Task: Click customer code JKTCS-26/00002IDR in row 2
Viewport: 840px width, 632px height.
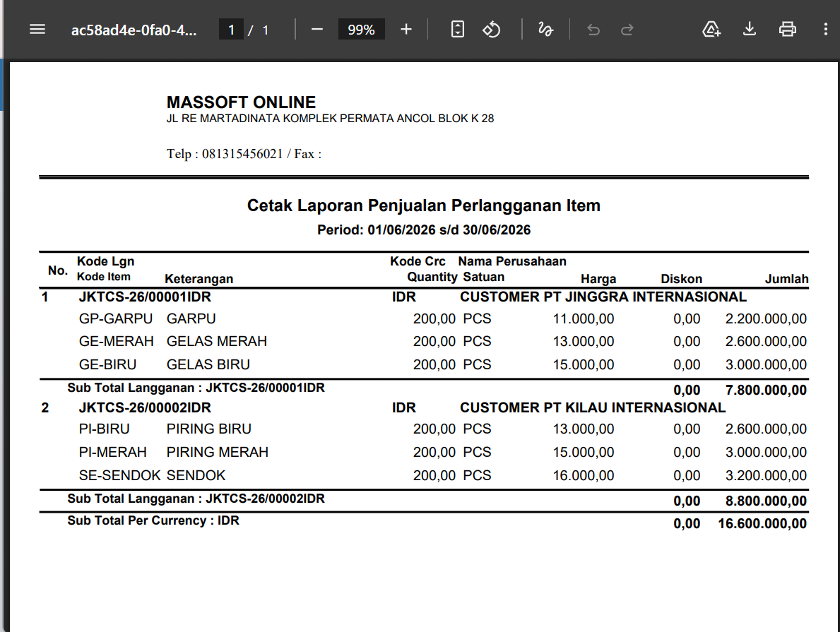Action: [x=145, y=407]
